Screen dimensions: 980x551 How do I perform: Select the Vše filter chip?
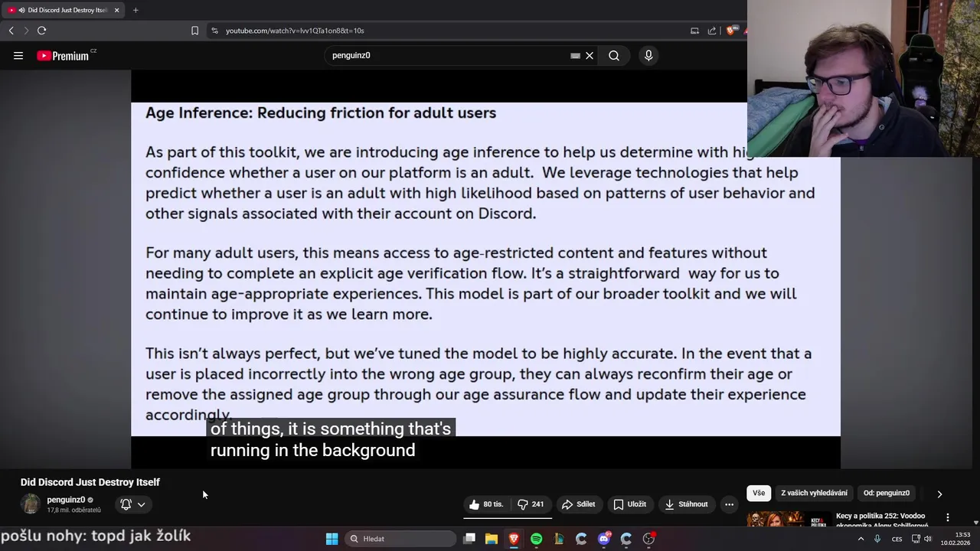tap(759, 493)
